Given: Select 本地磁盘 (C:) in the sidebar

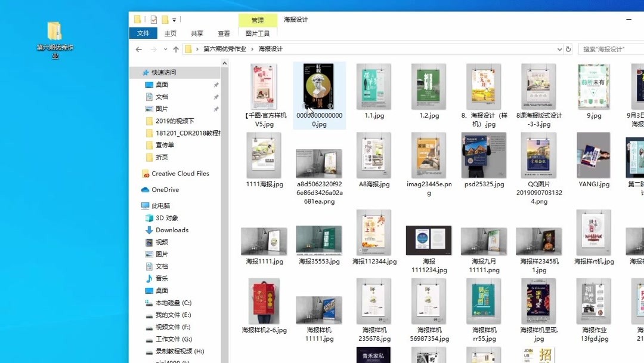Looking at the screenshot, I should tap(169, 303).
